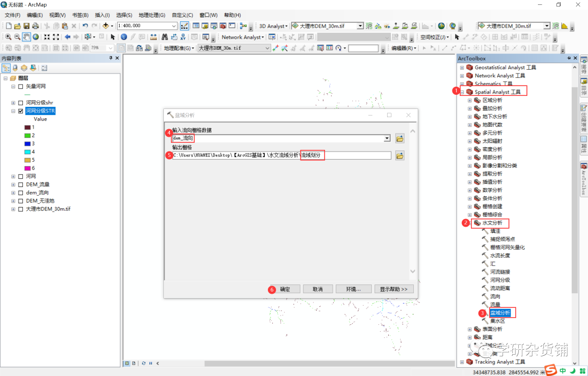Expand the Tracking Analyst 工具 toolbox
Screen dimensions: 588x376
pos(462,362)
